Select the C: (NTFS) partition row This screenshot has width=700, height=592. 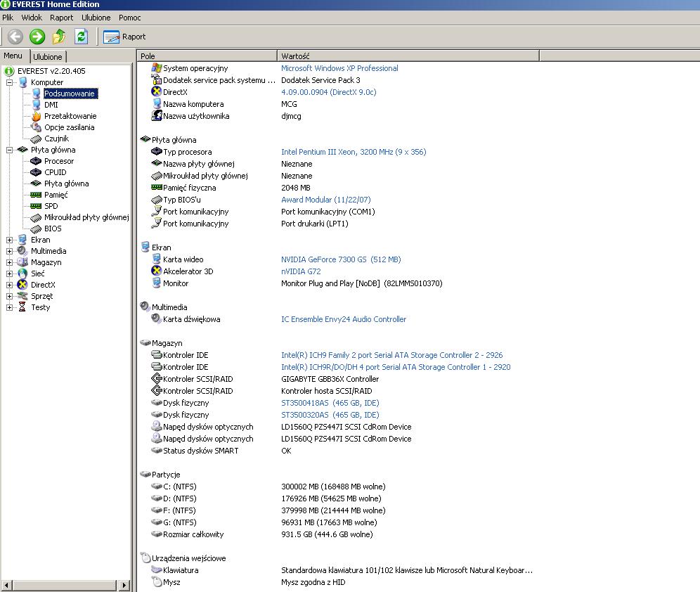[268, 487]
